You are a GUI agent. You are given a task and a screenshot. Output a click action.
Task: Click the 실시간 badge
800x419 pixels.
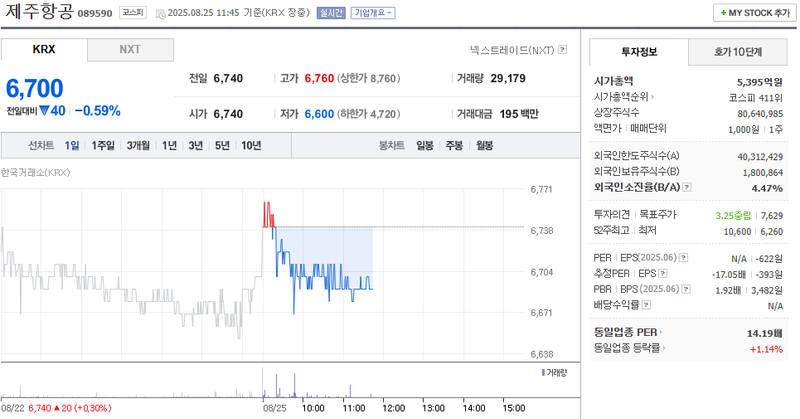(x=331, y=13)
